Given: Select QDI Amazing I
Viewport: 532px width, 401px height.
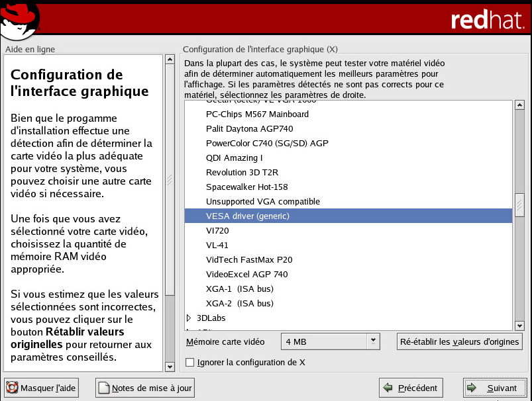Looking at the screenshot, I should [348, 157].
